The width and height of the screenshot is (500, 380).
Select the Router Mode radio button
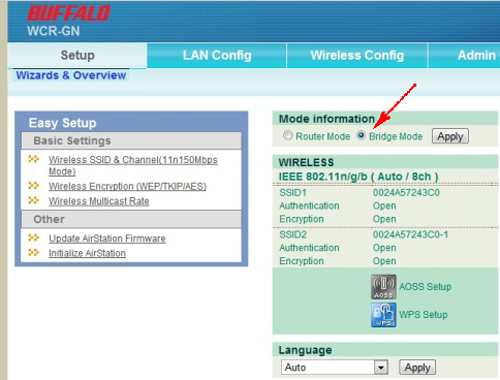pyautogui.click(x=287, y=135)
